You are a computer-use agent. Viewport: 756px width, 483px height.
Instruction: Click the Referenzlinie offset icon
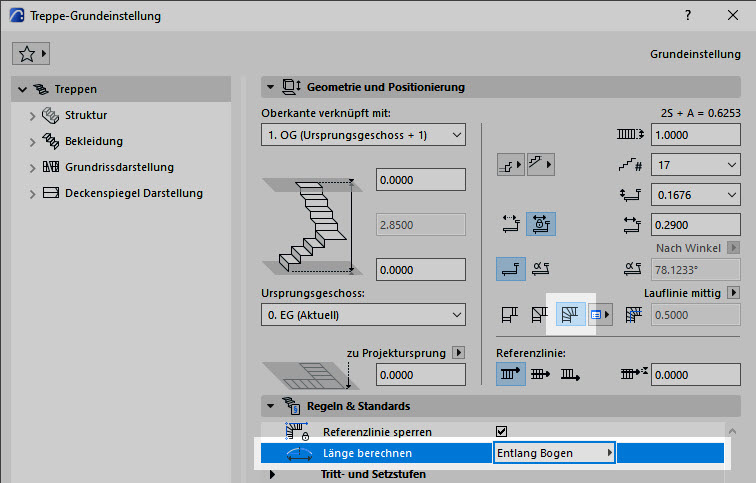[634, 373]
